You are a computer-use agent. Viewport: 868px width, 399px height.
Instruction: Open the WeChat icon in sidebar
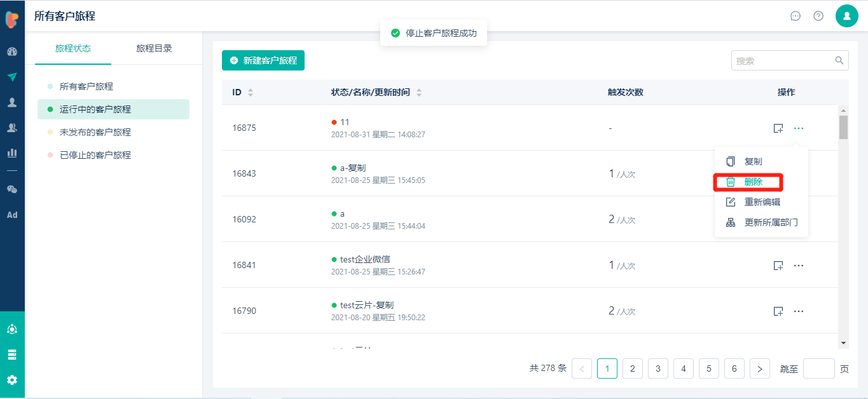[12, 189]
